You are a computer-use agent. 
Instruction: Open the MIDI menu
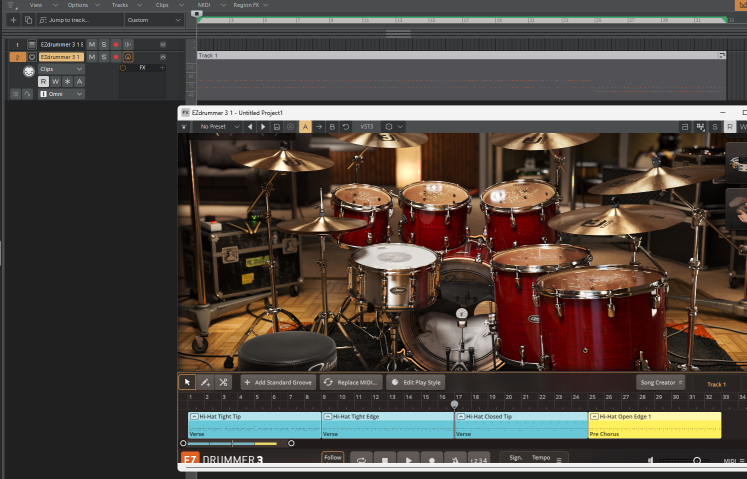pos(204,5)
